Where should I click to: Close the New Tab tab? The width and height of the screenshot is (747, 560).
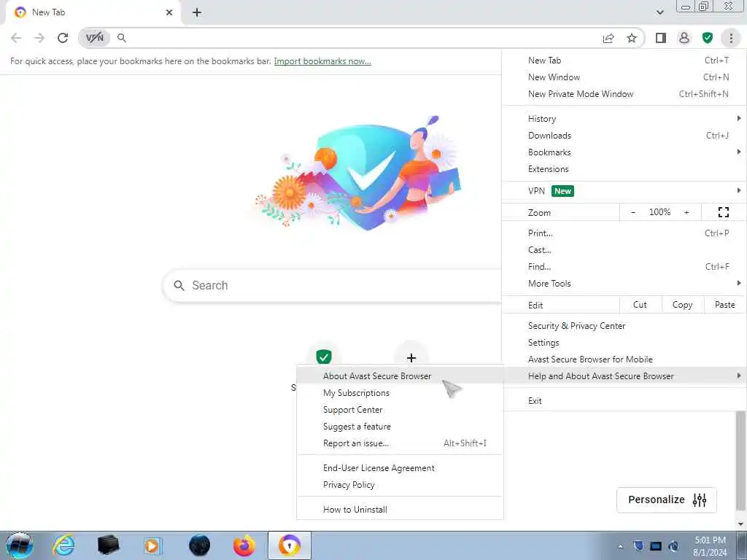pos(169,12)
